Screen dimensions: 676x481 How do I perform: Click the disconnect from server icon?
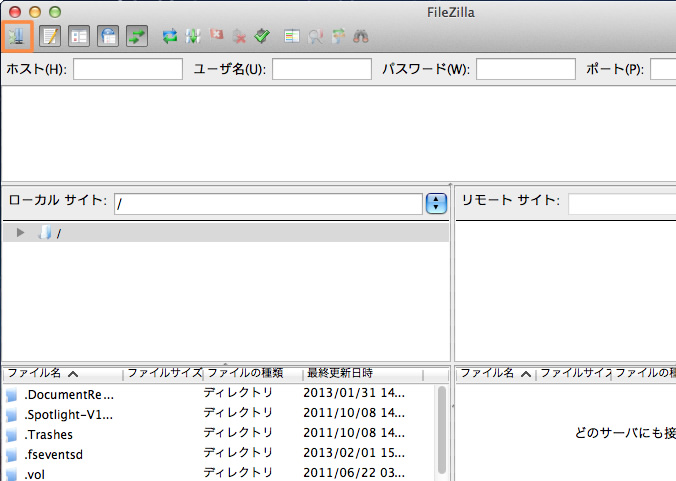click(239, 36)
